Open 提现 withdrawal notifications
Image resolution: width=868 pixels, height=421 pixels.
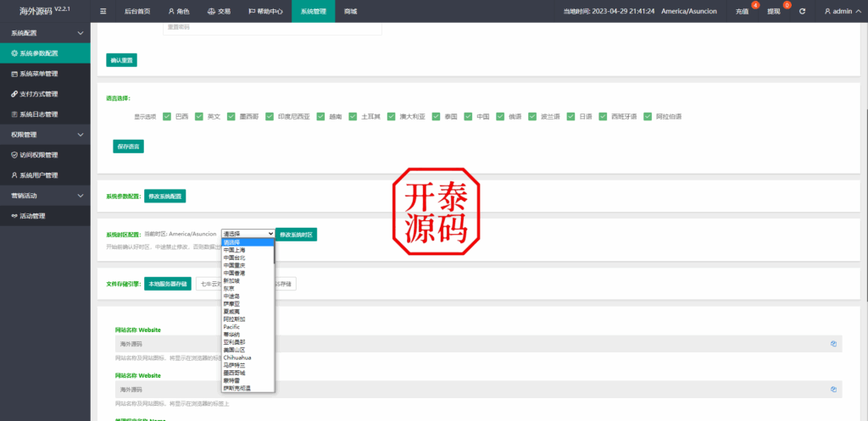(x=774, y=11)
